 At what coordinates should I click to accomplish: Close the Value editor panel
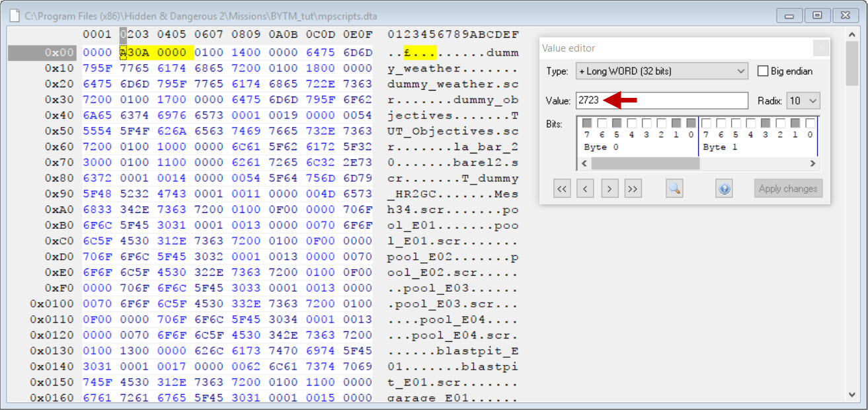tap(820, 48)
